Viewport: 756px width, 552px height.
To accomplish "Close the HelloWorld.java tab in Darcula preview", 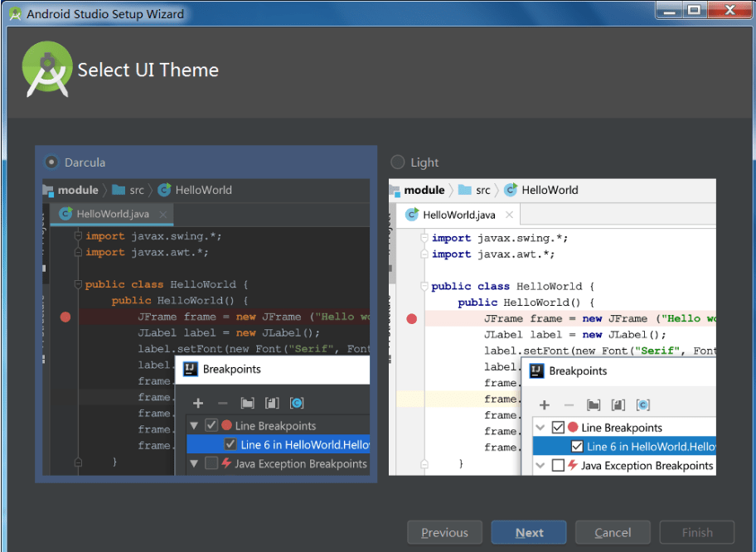I will tap(163, 215).
